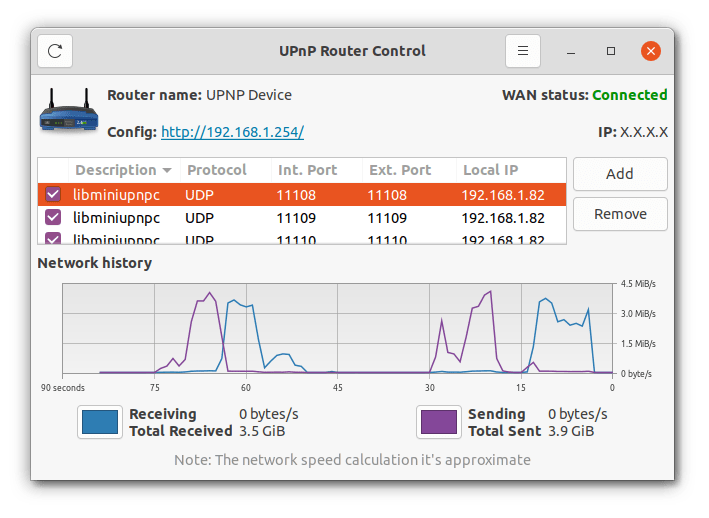Uncheck the port 11108 mapping checkbox
Viewport: 709px width, 518px height.
(x=53, y=194)
